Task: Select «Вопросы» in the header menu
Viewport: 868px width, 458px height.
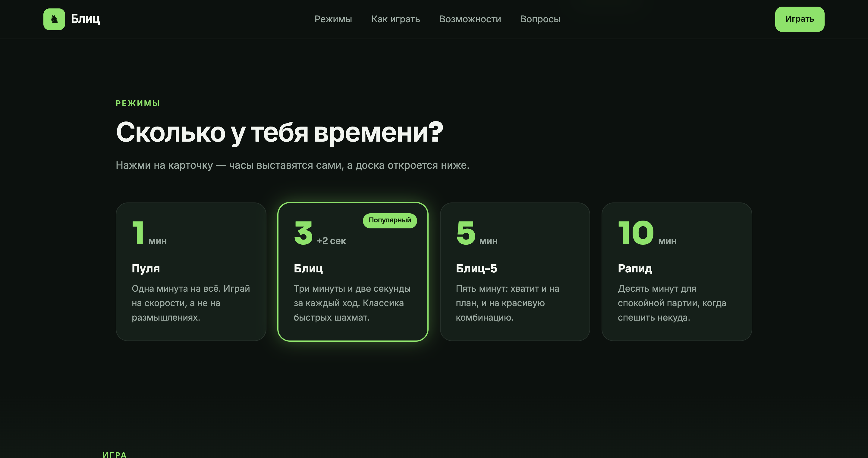Action: (x=540, y=19)
